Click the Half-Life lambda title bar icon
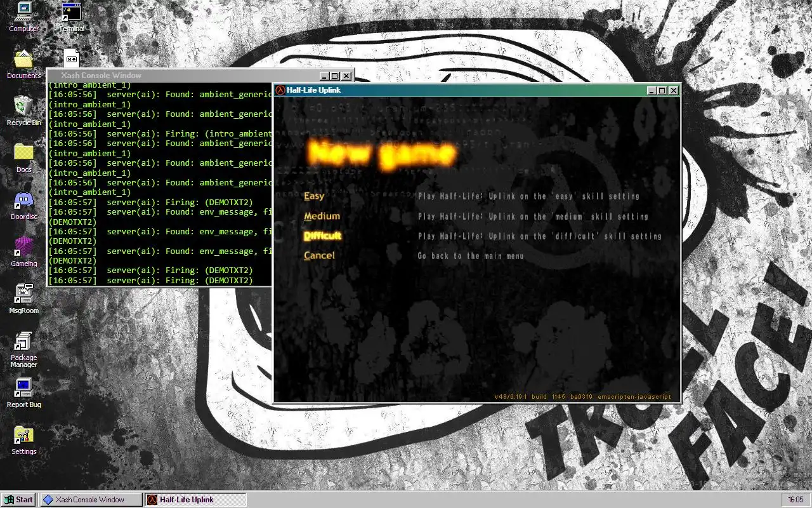Image resolution: width=812 pixels, height=508 pixels. [x=280, y=90]
